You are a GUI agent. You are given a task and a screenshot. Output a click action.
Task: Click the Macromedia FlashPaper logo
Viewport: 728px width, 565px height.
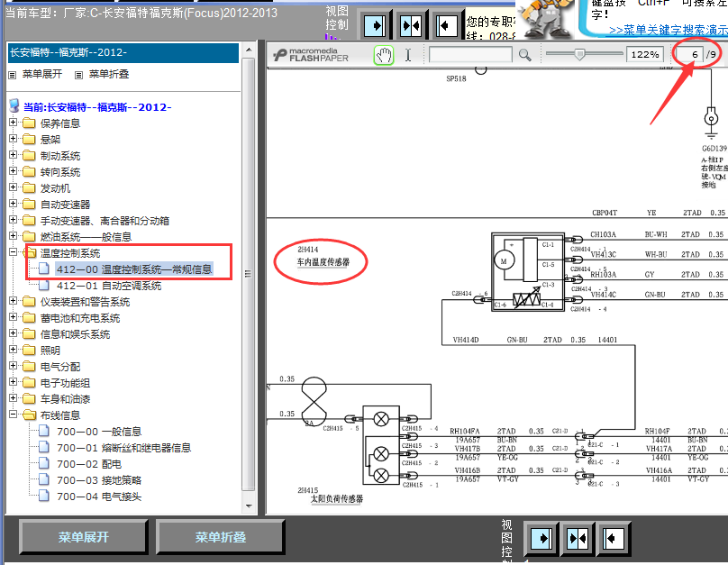(311, 55)
